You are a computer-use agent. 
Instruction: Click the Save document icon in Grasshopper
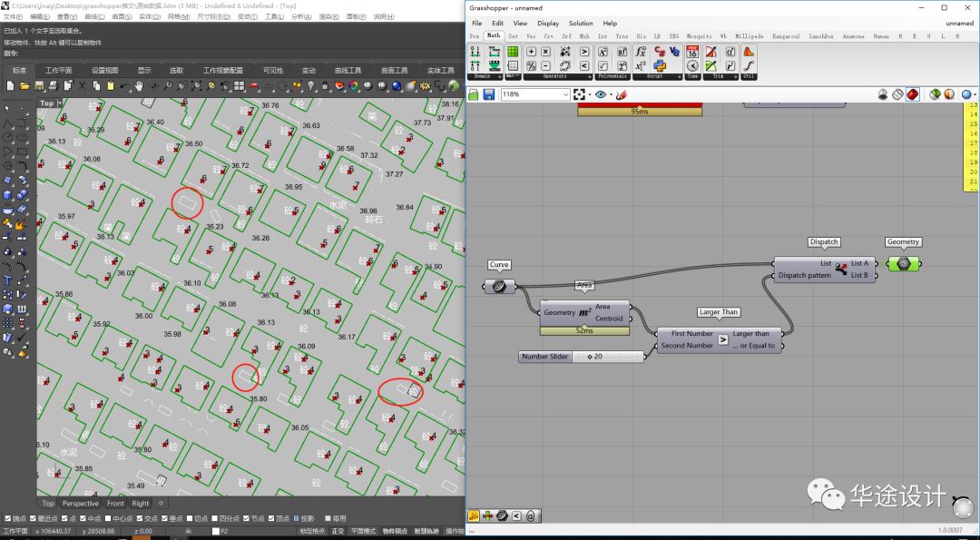(488, 94)
